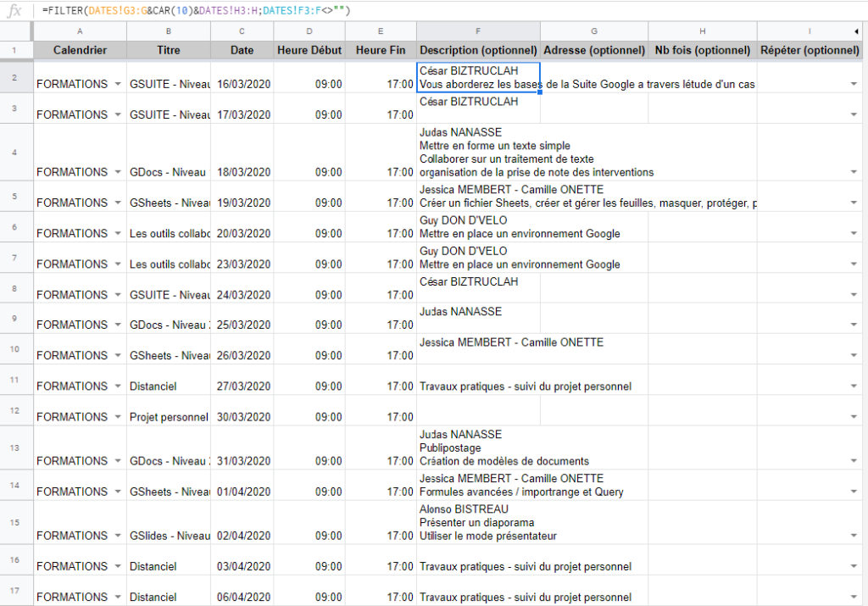This screenshot has height=606, width=868.
Task: Open FORMATIONS dropdown in row 2
Action: [118, 84]
